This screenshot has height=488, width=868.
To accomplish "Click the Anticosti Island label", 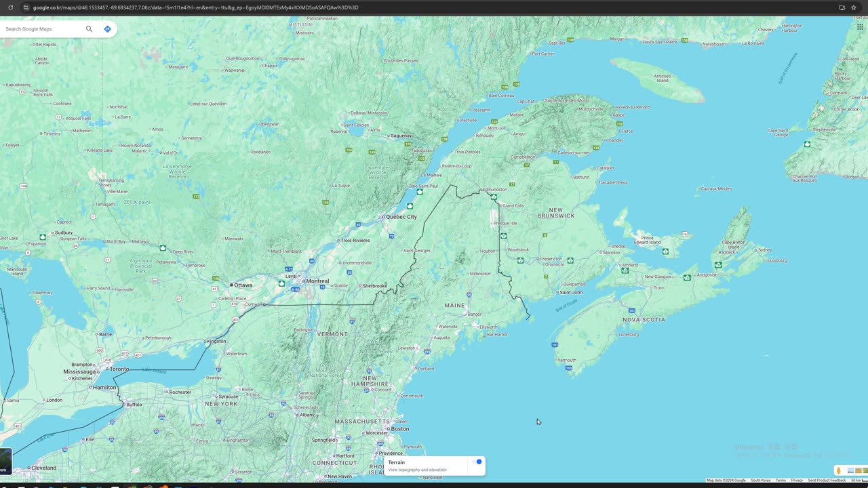I will tap(663, 78).
